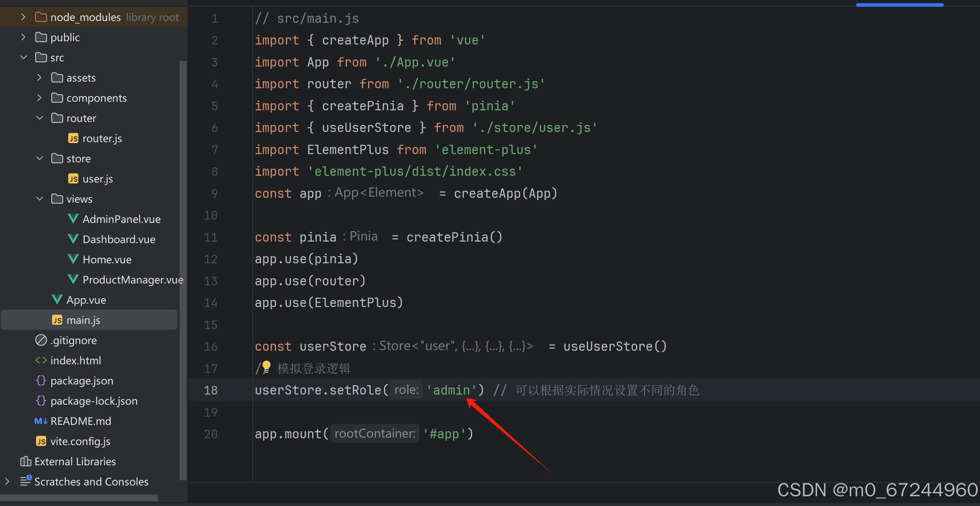Open the vite.config.js file
980x506 pixels.
click(80, 441)
